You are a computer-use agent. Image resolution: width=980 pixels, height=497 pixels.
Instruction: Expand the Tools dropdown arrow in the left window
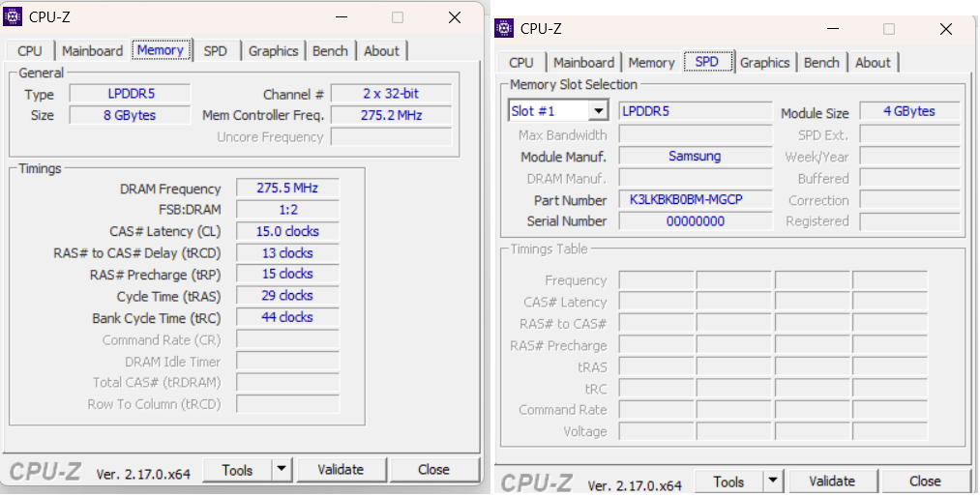(x=281, y=470)
